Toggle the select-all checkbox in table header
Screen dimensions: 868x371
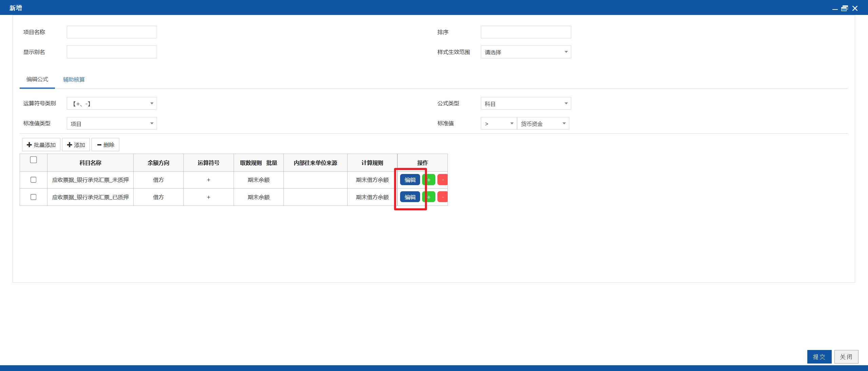pyautogui.click(x=33, y=160)
